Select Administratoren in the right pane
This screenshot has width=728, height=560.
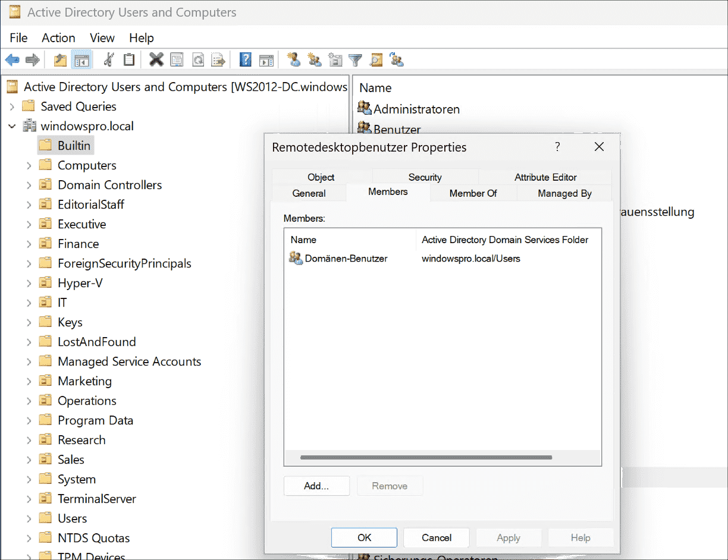[416, 109]
